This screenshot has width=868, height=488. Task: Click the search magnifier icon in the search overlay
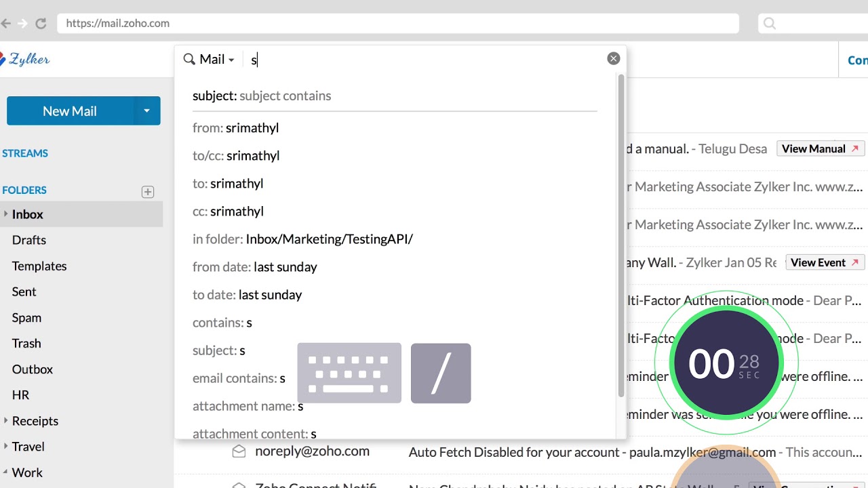[x=189, y=59]
